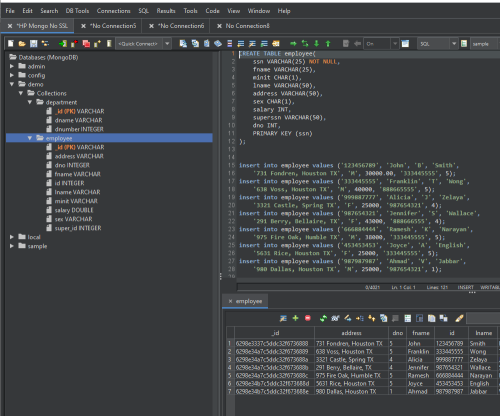The image size is (500, 416).
Task: Expand the local database node
Action: click(x=12, y=237)
